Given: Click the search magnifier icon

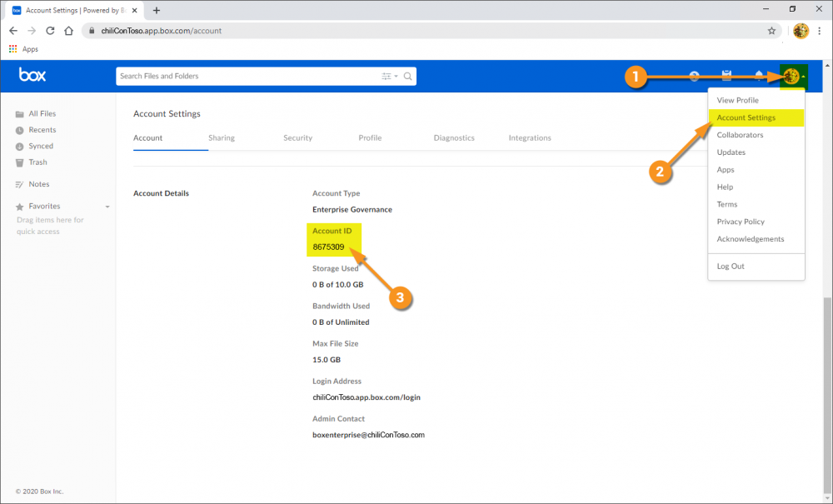Looking at the screenshot, I should click(407, 77).
